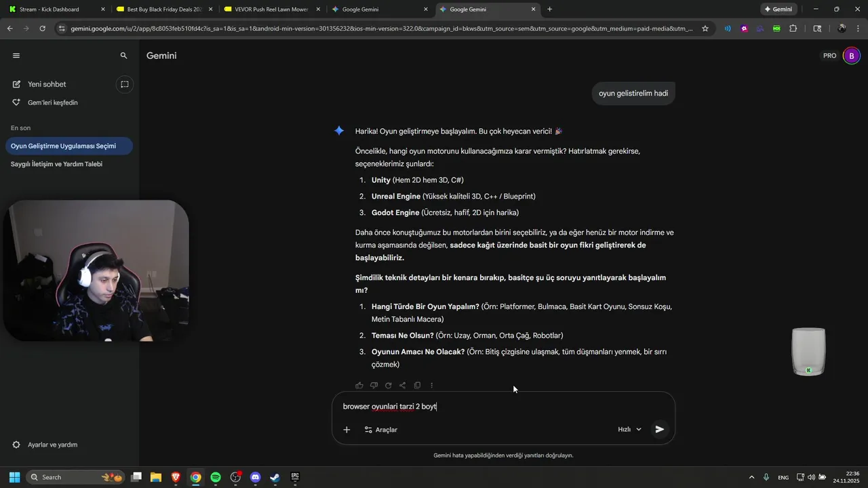Click the tab search icon in toolbar
Screen dimensions: 868x488
pos(817,28)
